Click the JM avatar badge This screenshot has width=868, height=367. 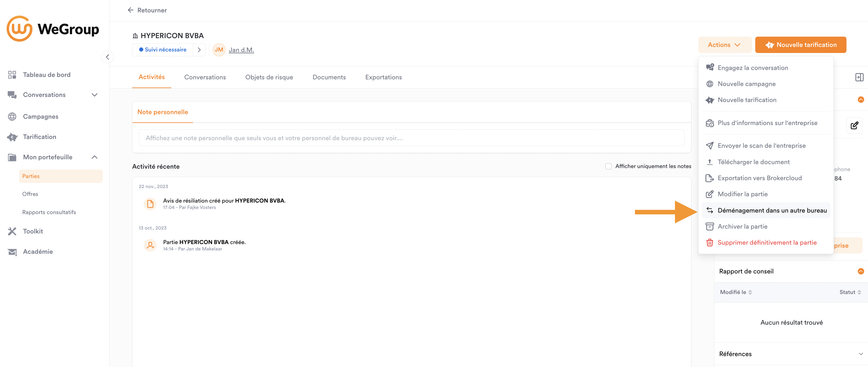(219, 50)
